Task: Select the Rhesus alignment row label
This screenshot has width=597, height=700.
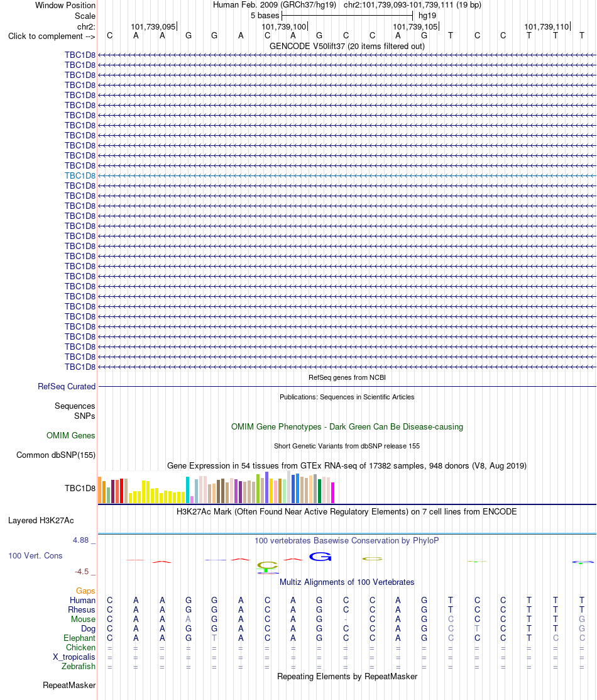Action: [81, 609]
